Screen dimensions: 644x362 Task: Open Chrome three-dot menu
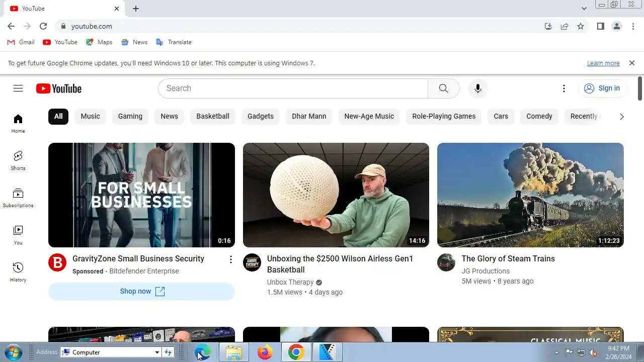coord(633,26)
